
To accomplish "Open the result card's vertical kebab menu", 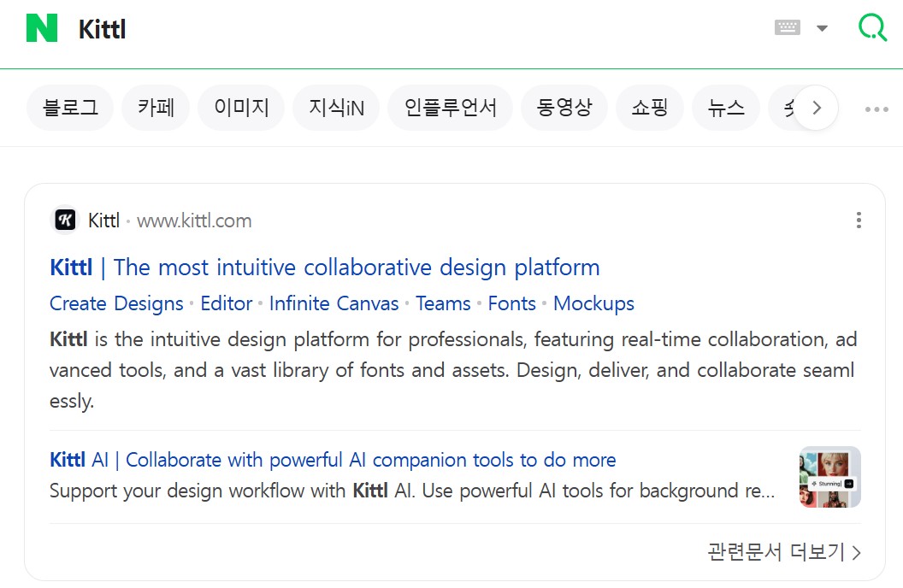I will point(859,220).
